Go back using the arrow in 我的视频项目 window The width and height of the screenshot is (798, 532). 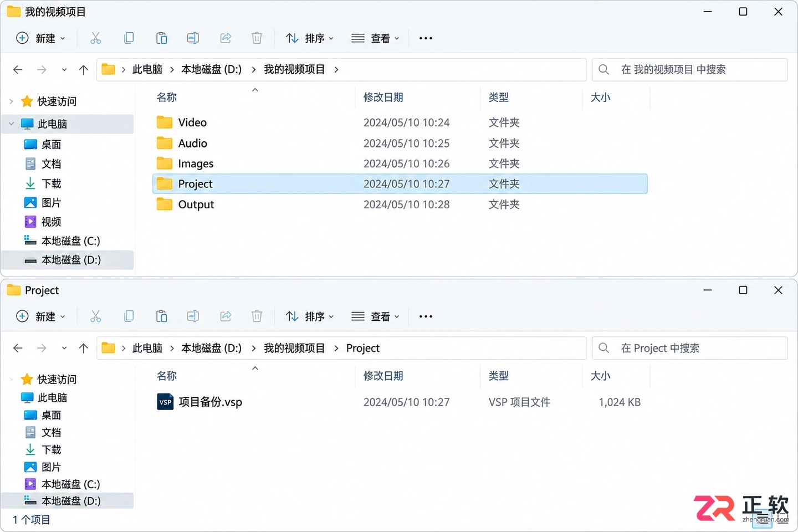tap(18, 70)
